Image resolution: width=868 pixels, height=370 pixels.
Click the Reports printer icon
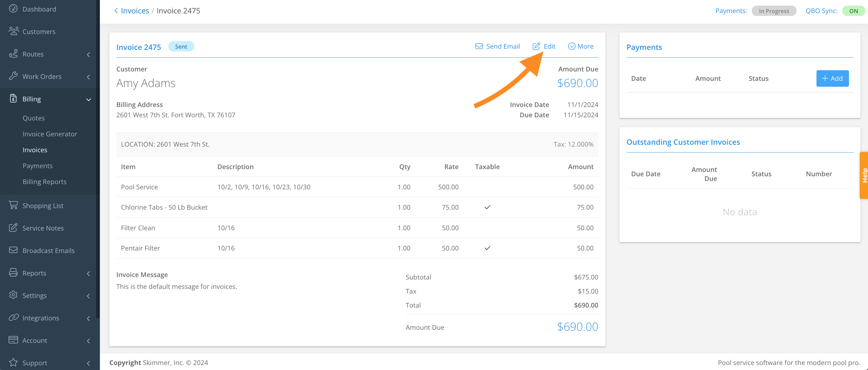pos(13,273)
